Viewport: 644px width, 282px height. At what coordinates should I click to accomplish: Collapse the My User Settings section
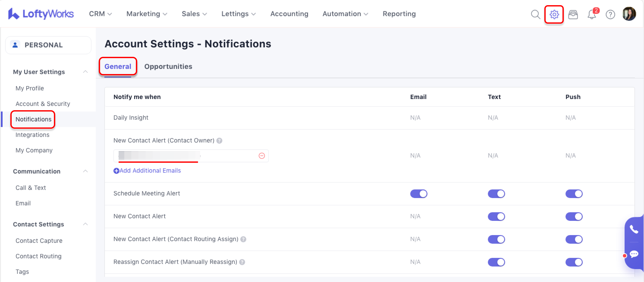(x=85, y=72)
